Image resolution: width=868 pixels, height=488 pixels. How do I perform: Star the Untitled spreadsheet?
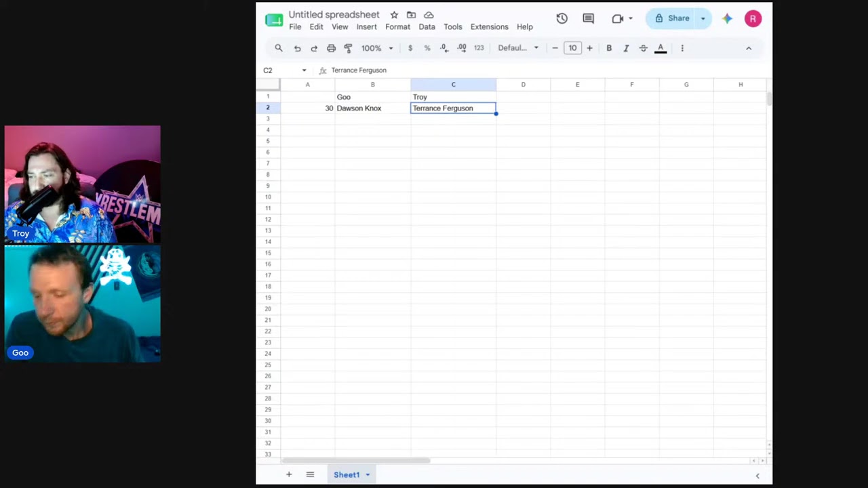click(394, 15)
